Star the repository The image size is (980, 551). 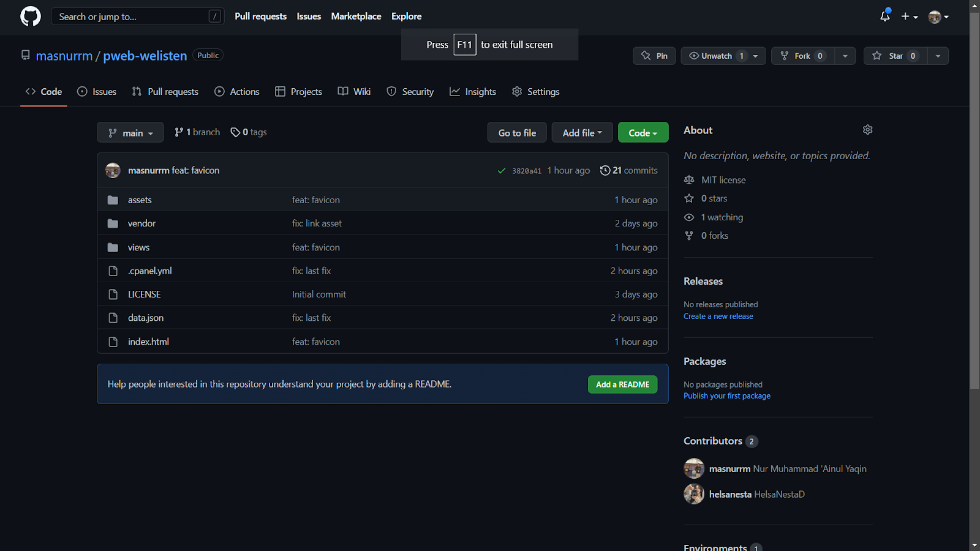(x=895, y=56)
